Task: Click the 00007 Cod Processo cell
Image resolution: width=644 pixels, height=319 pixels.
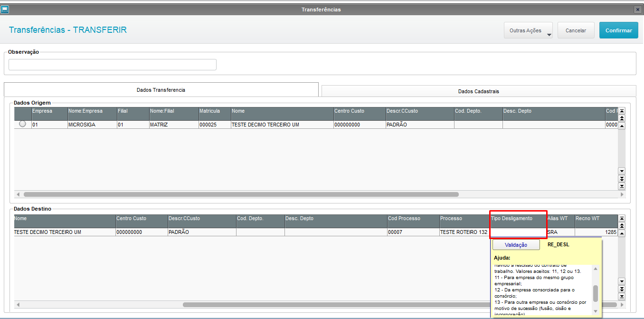Action: click(413, 232)
